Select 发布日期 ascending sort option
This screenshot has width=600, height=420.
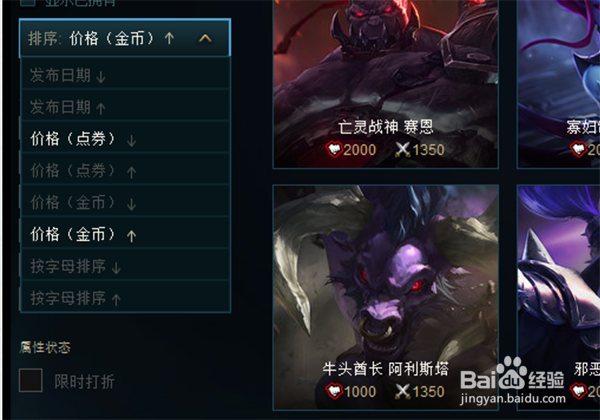point(126,106)
